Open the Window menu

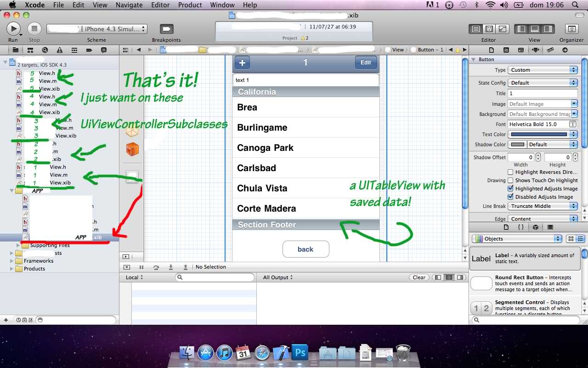222,5
